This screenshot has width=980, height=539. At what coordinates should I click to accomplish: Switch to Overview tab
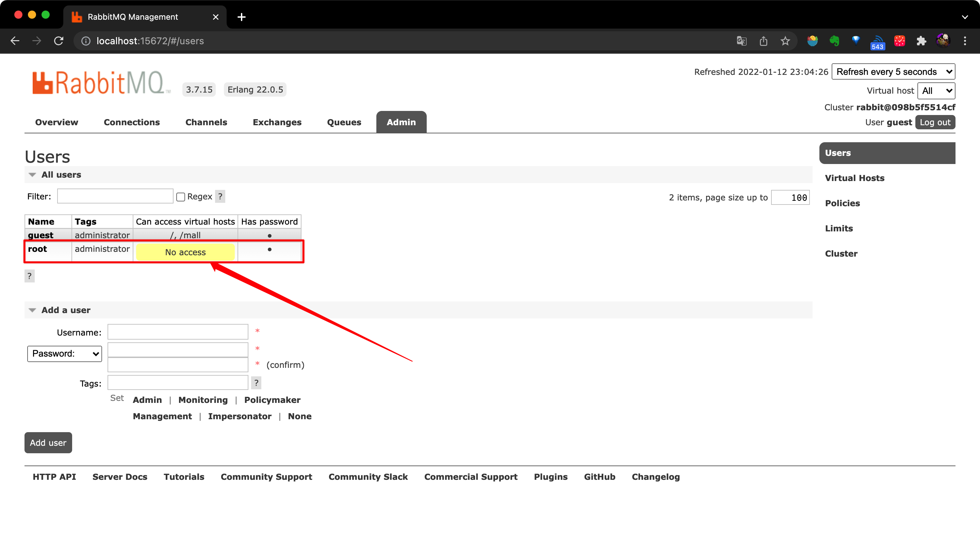pyautogui.click(x=57, y=122)
